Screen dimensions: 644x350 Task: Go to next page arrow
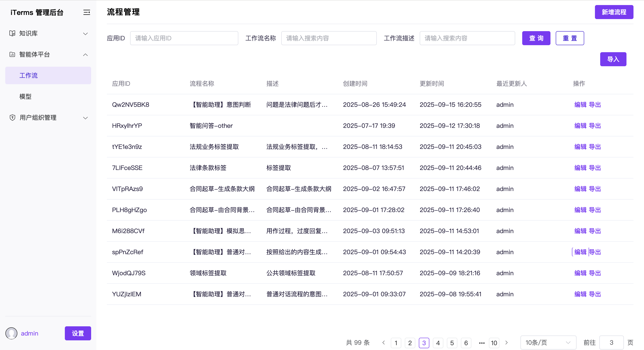pyautogui.click(x=506, y=343)
